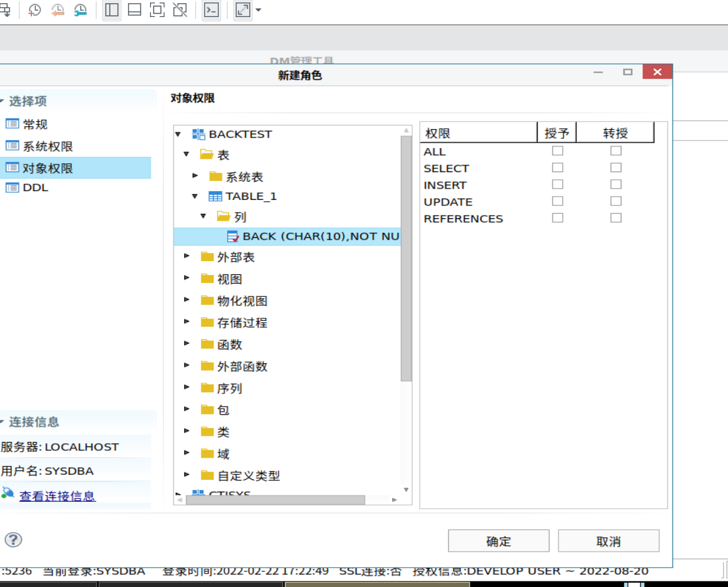Collapse the 列 folder node
The width and height of the screenshot is (728, 587).
(204, 216)
